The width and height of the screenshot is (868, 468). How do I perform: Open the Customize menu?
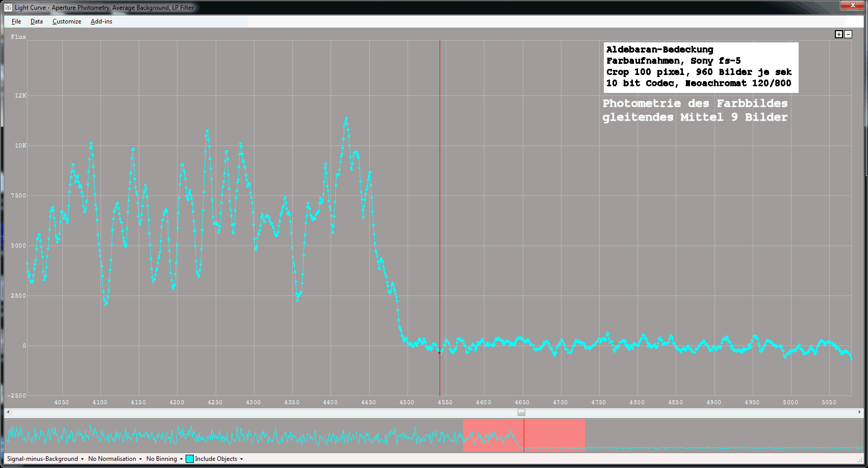pyautogui.click(x=67, y=21)
